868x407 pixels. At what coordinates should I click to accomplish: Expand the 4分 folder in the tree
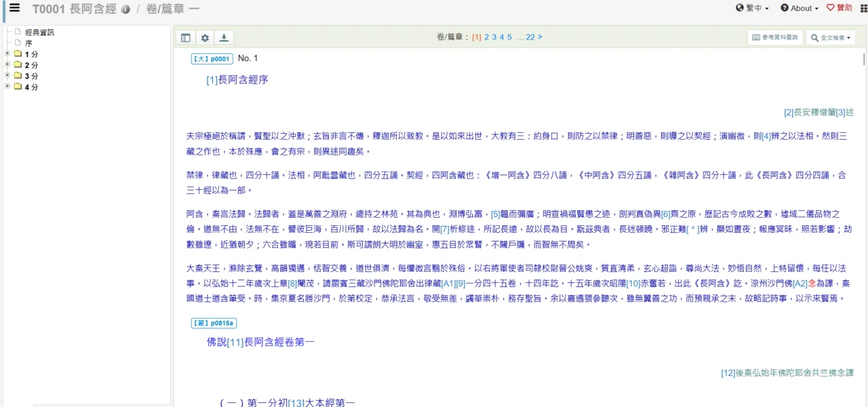coord(7,85)
